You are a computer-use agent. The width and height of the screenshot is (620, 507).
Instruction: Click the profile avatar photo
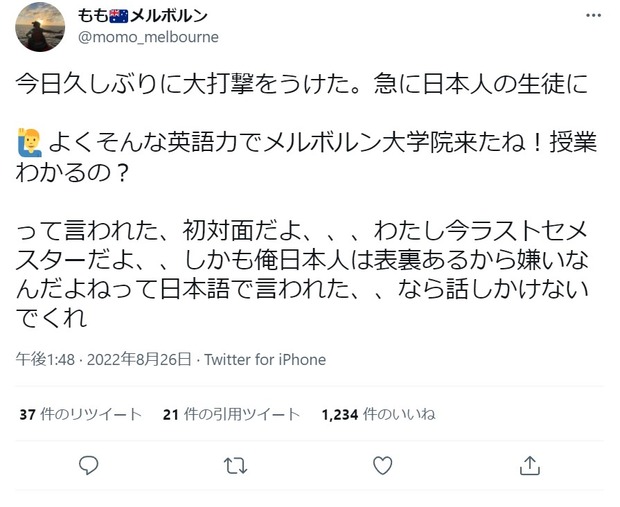point(41,26)
